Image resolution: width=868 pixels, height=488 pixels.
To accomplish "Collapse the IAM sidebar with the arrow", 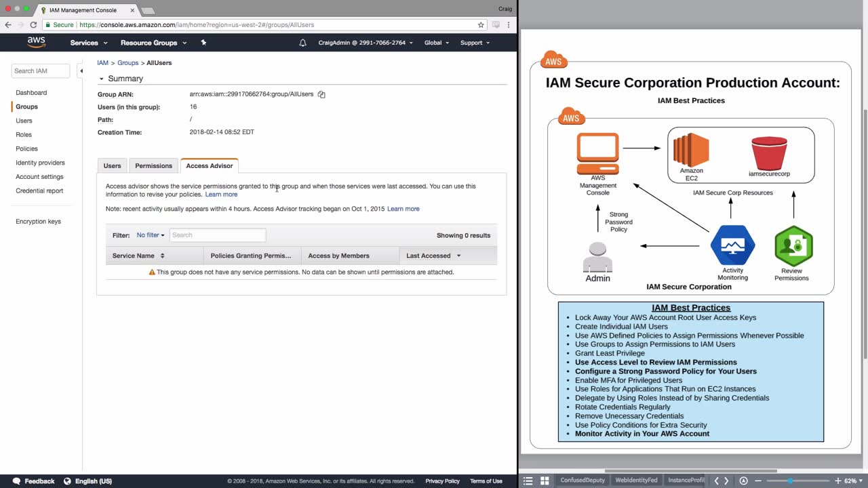I will (x=81, y=70).
